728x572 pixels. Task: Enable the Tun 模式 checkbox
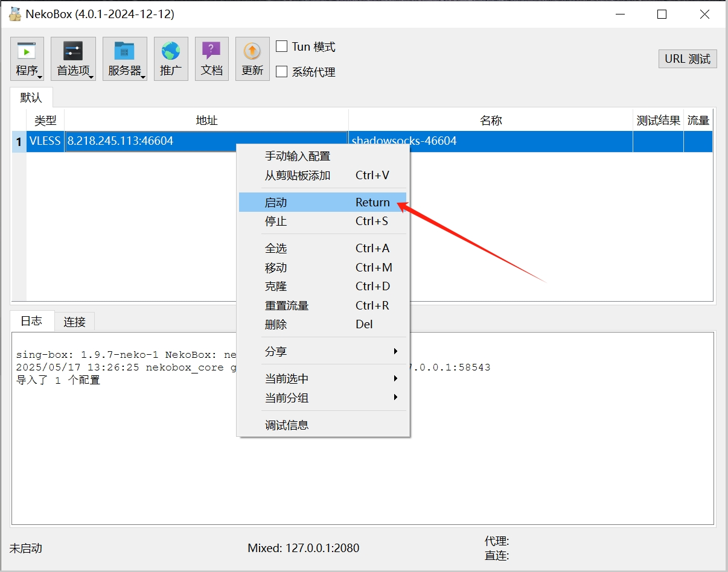[x=281, y=46]
